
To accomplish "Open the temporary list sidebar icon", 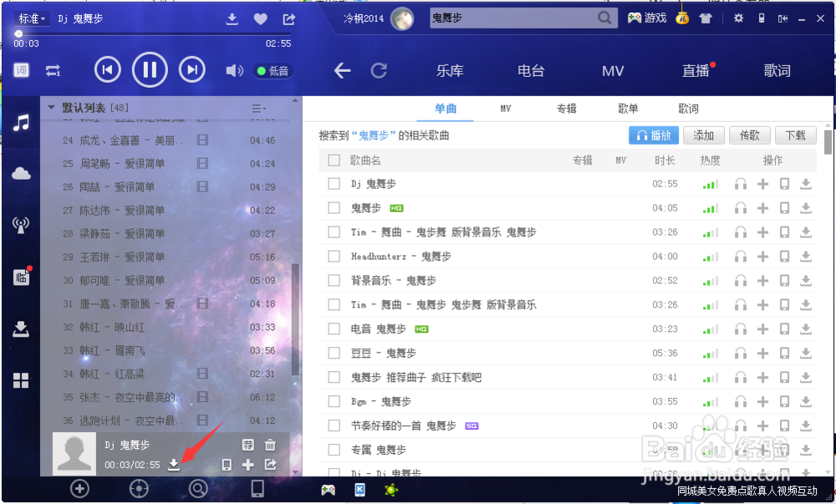I will tap(22, 277).
